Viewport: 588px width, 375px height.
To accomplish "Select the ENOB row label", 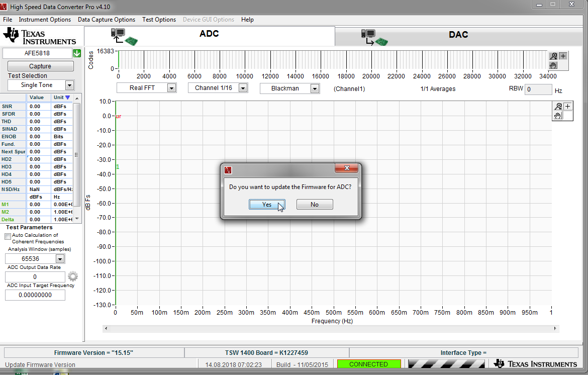I will tap(13, 137).
